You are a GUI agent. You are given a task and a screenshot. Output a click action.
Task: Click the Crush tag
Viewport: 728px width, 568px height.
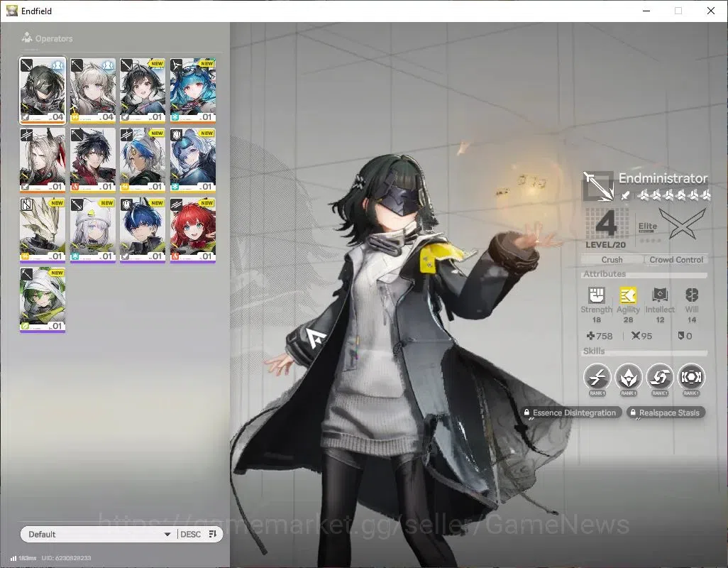(x=612, y=260)
